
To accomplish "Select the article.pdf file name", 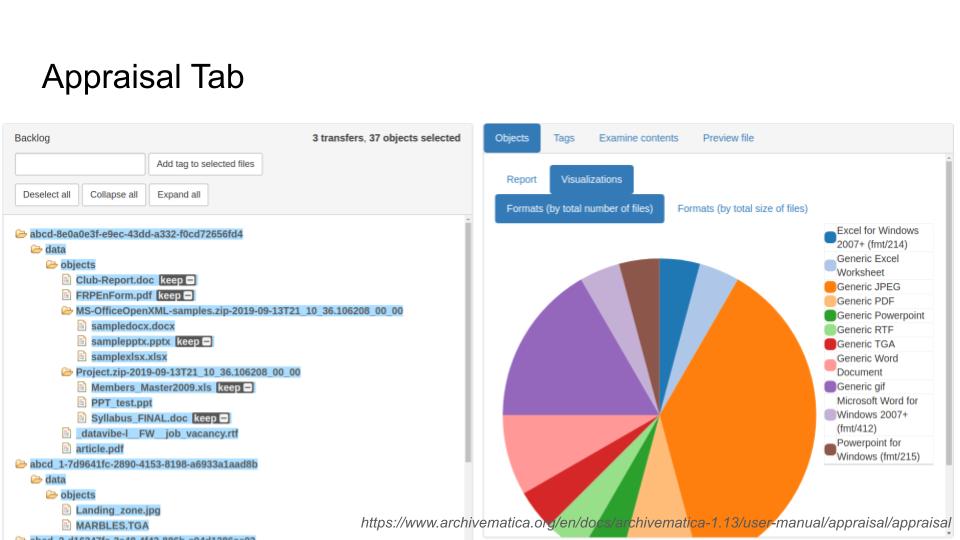I will click(100, 448).
